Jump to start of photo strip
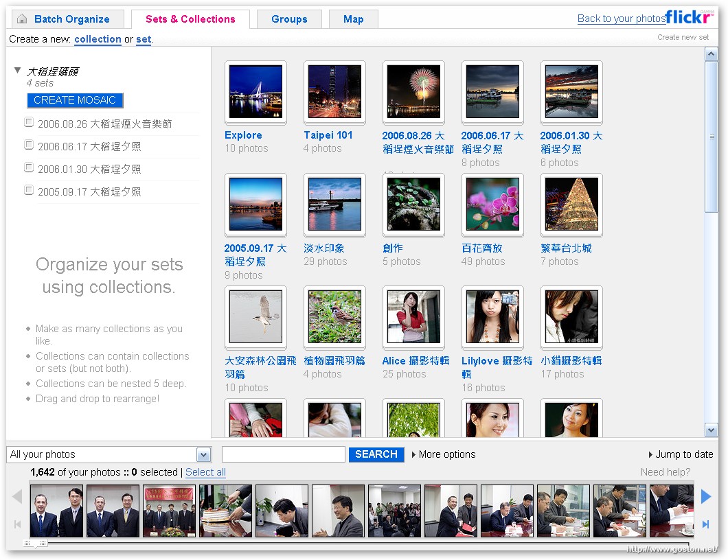Image resolution: width=728 pixels, height=560 pixels. tap(18, 524)
